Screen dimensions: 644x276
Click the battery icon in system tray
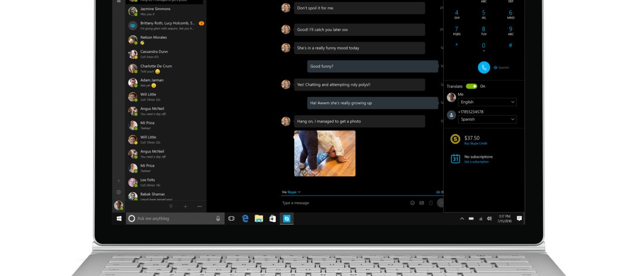tap(471, 219)
